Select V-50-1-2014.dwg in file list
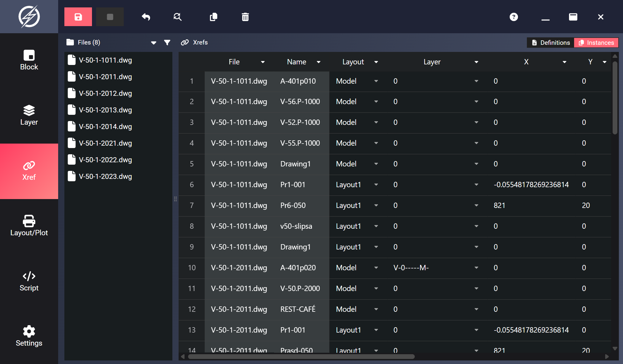The image size is (623, 364). click(x=118, y=126)
